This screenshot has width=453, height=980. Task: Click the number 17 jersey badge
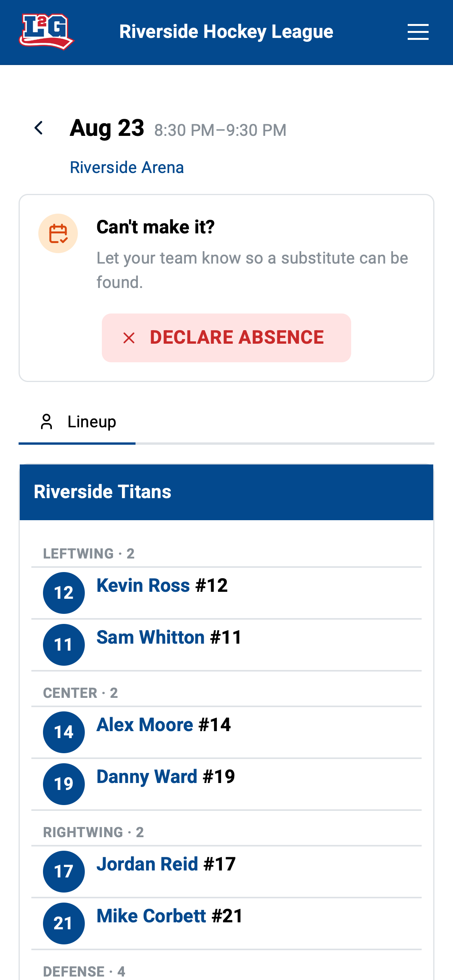[64, 872]
